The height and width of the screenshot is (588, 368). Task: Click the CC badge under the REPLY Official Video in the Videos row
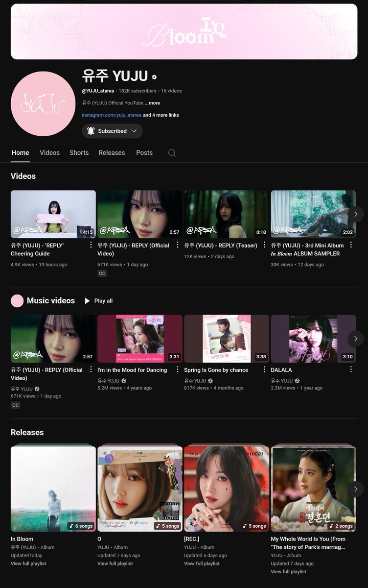102,273
